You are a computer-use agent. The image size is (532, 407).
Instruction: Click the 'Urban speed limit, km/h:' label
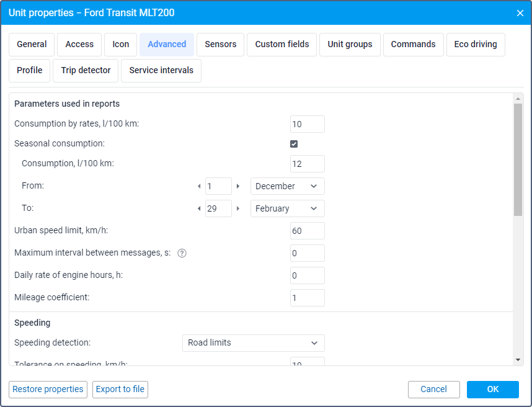61,230
